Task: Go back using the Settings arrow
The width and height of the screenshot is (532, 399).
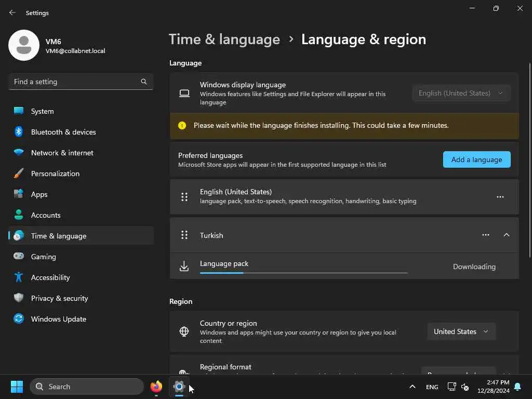Action: pos(12,12)
